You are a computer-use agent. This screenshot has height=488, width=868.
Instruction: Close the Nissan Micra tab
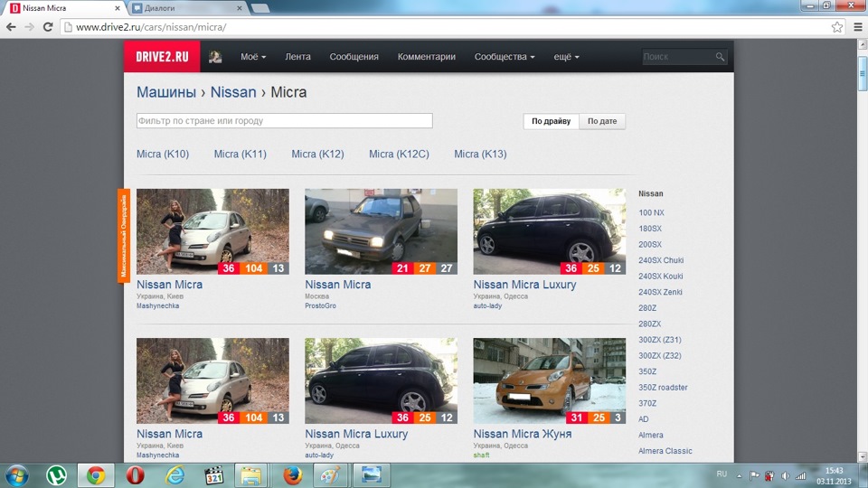(118, 8)
